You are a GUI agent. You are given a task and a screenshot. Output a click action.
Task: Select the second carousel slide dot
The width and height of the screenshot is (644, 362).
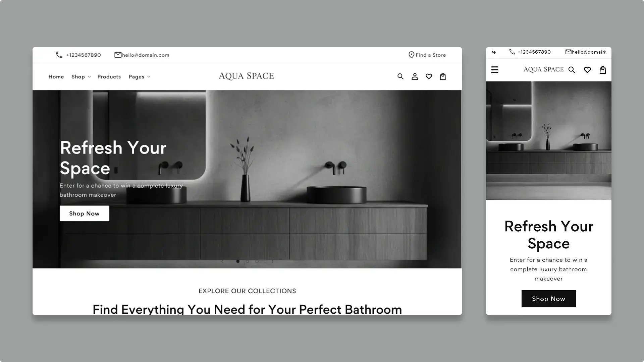coord(247,261)
